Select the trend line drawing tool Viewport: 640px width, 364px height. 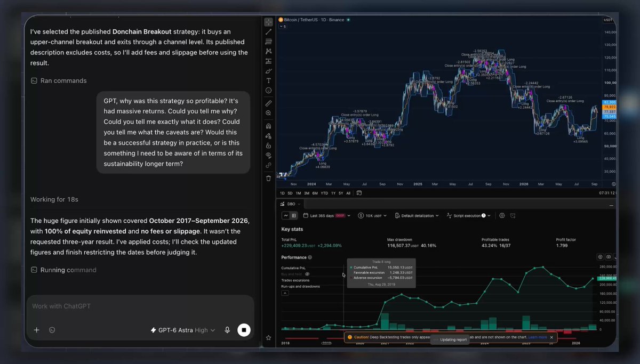(x=268, y=32)
